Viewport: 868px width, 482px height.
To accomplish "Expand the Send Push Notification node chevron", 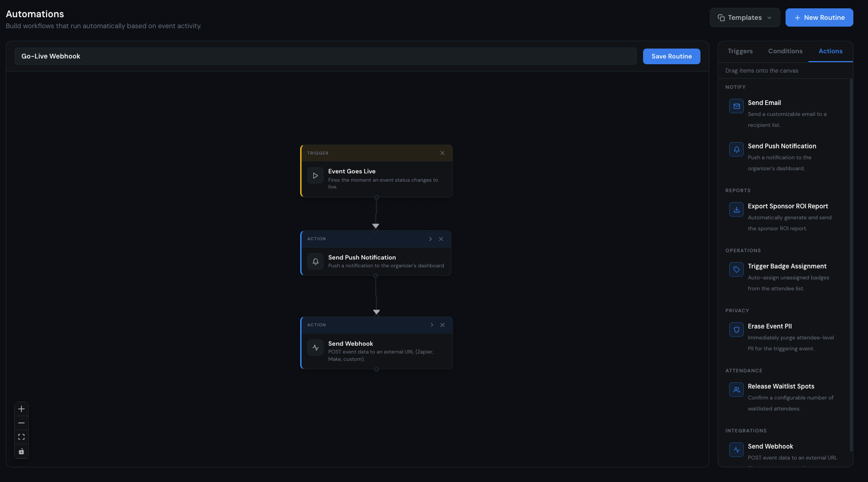I will 431,239.
